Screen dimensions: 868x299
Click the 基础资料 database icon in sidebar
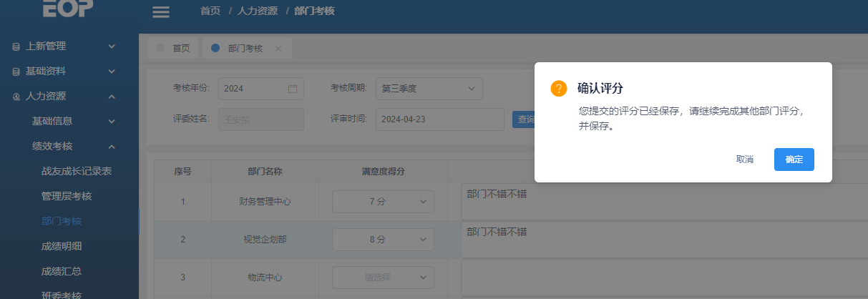[x=16, y=72]
